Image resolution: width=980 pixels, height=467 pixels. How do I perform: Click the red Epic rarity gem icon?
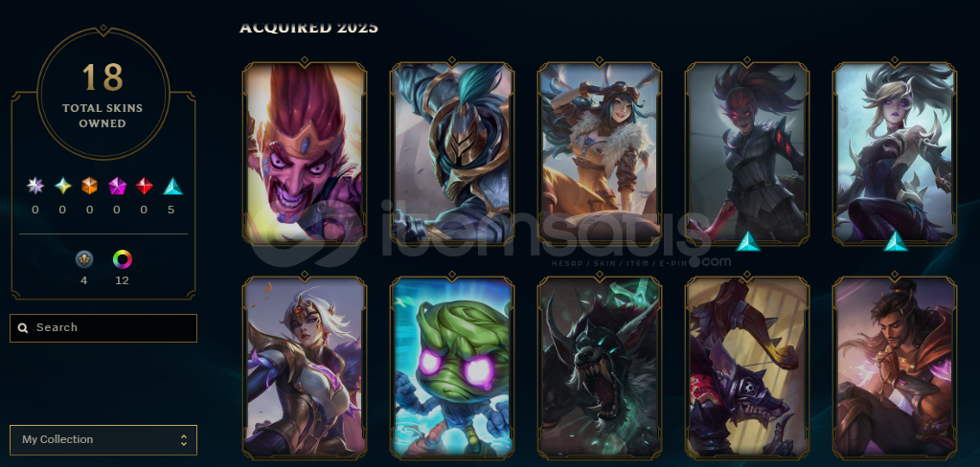[x=145, y=186]
